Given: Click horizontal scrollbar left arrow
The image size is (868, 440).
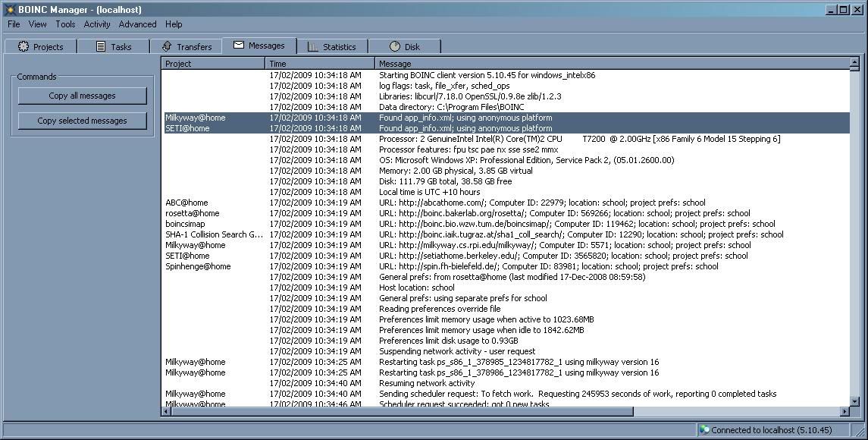Looking at the screenshot, I should click(166, 411).
